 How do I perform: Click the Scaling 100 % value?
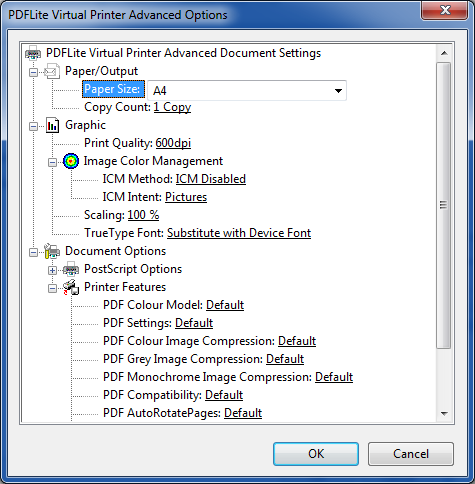pyautogui.click(x=143, y=215)
